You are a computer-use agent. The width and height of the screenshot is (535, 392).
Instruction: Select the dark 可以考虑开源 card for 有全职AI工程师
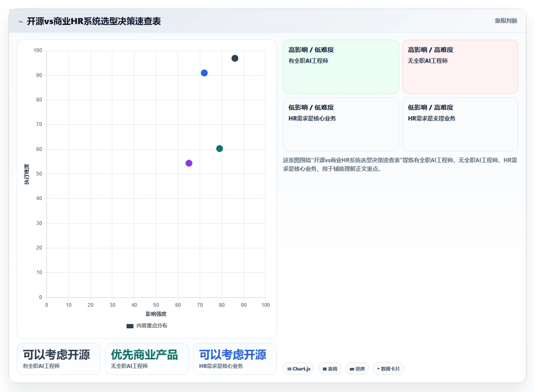[59, 359]
